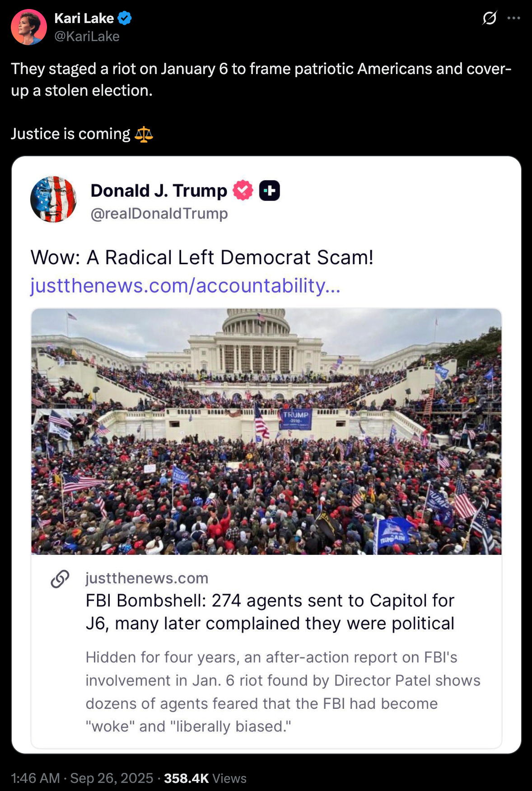Open the Donald J. Trump flag-face avatar
532x791 pixels.
point(53,199)
